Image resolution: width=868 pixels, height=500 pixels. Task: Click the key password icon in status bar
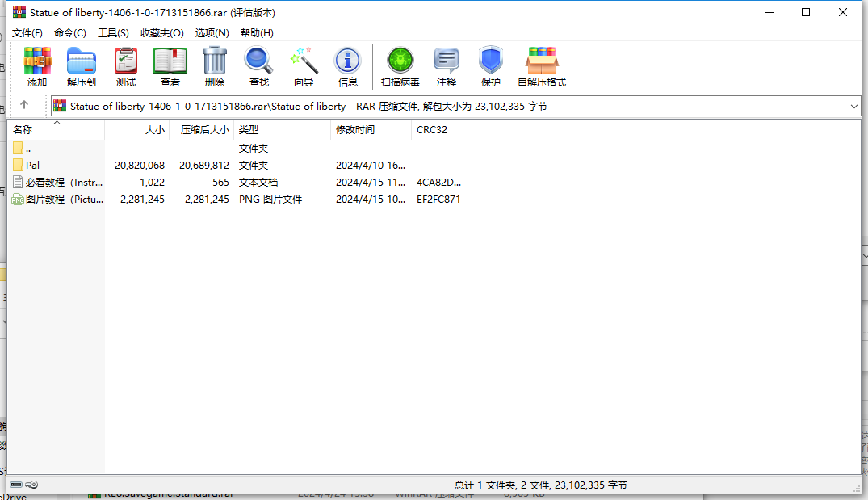coord(31,485)
